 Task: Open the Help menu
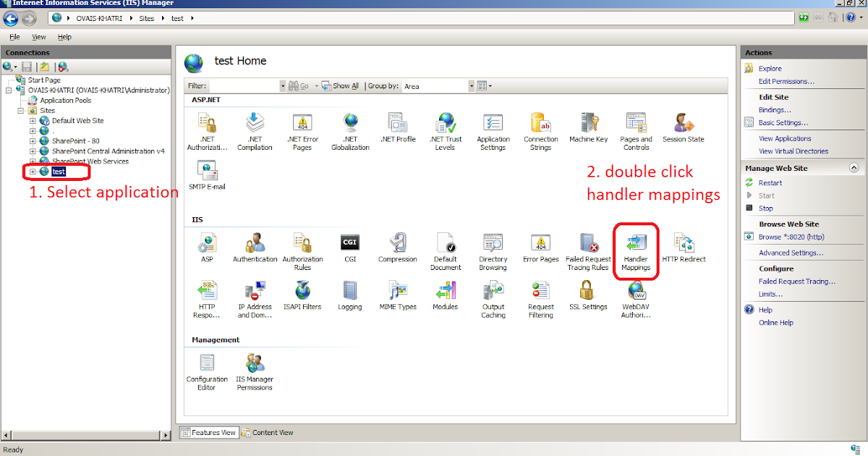[64, 37]
